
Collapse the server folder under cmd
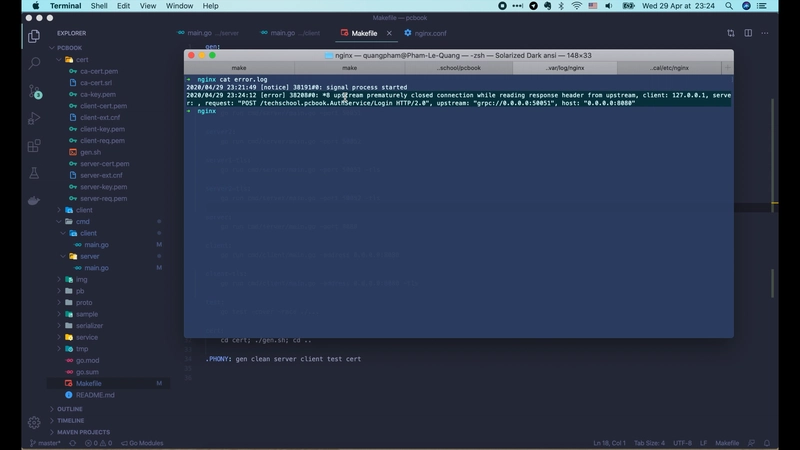click(x=63, y=256)
